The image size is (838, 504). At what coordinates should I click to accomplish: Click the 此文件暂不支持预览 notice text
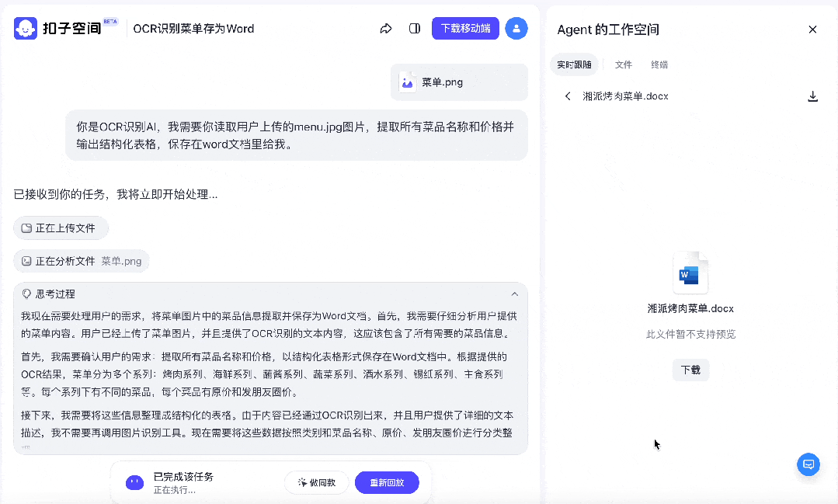690,334
